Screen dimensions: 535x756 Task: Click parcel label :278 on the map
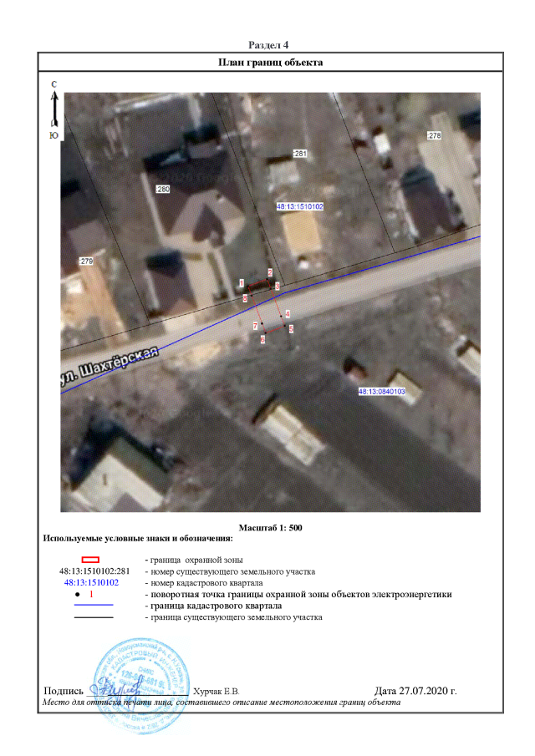(x=434, y=135)
